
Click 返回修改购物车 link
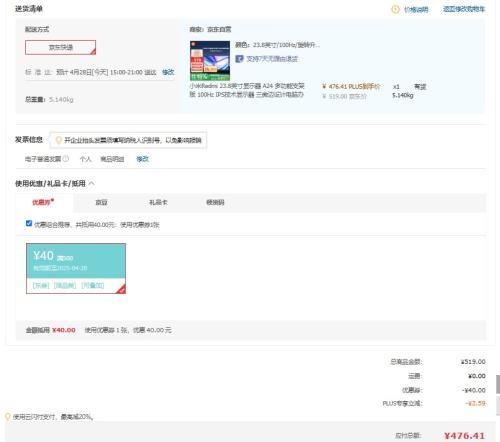464,9
